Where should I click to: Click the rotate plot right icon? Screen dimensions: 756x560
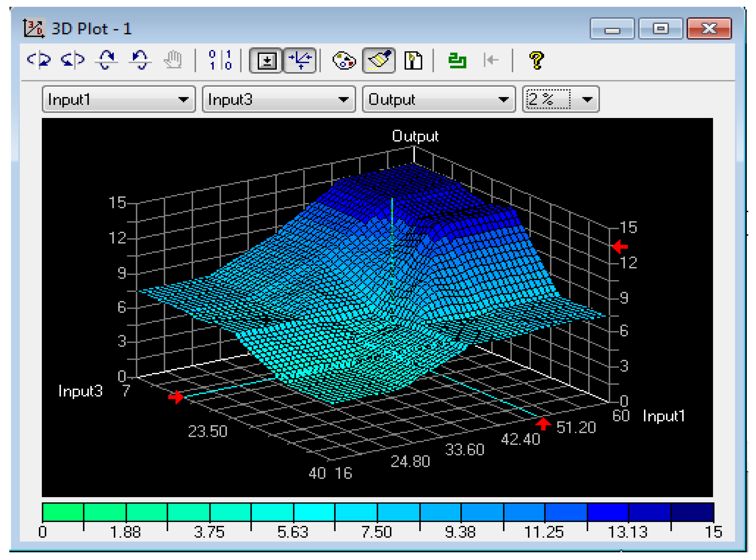point(72,60)
